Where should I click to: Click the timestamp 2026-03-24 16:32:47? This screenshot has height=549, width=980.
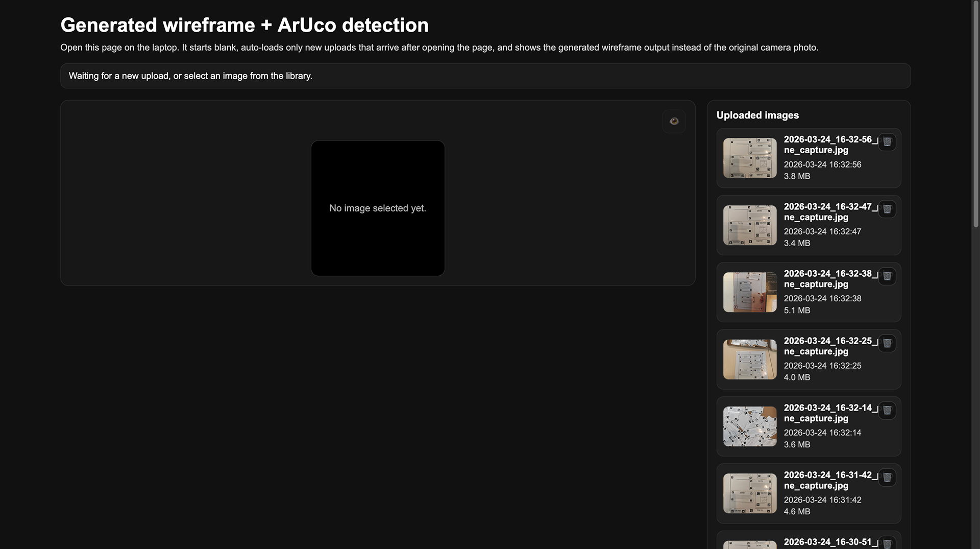(822, 231)
